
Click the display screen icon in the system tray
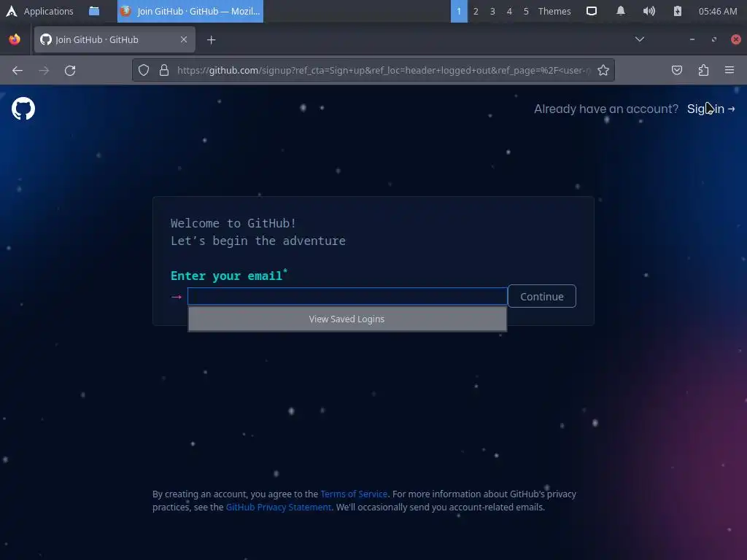[x=591, y=11]
